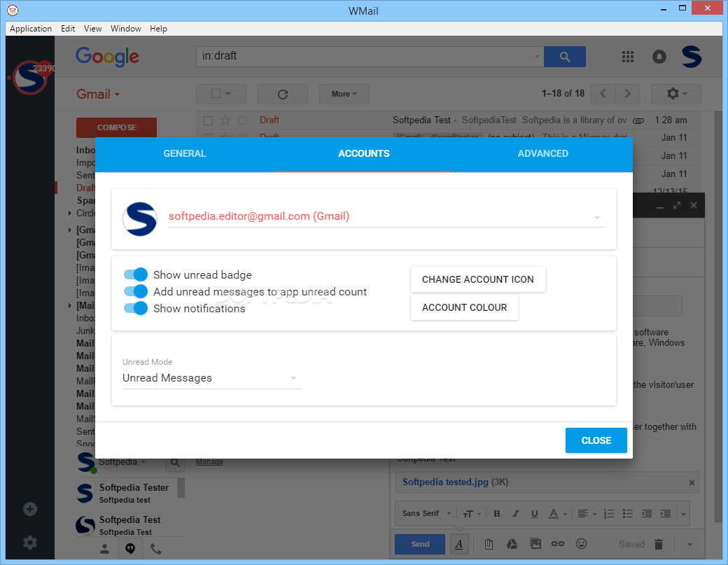Open WMail settings gear in the sidebar

[30, 543]
